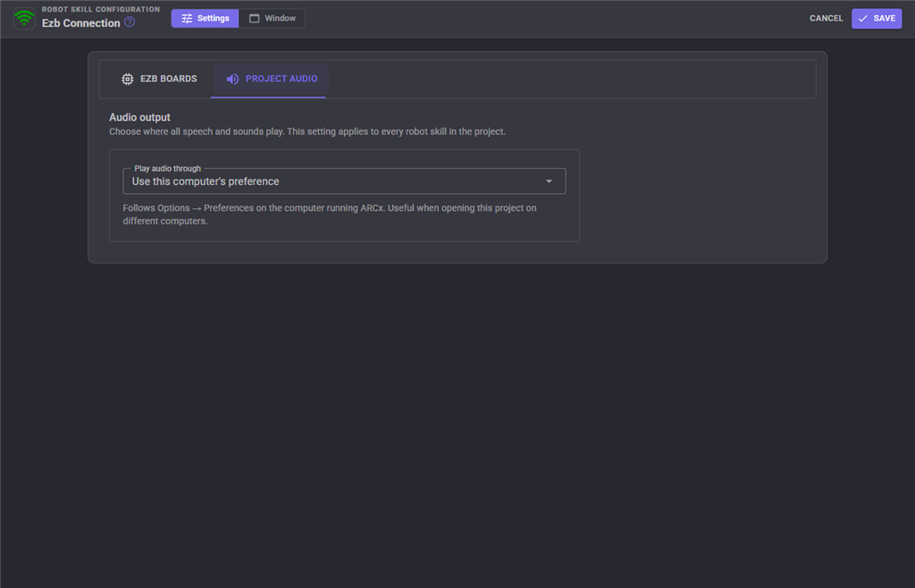915x588 pixels.
Task: Click CANCEL to discard changes
Action: 826,18
